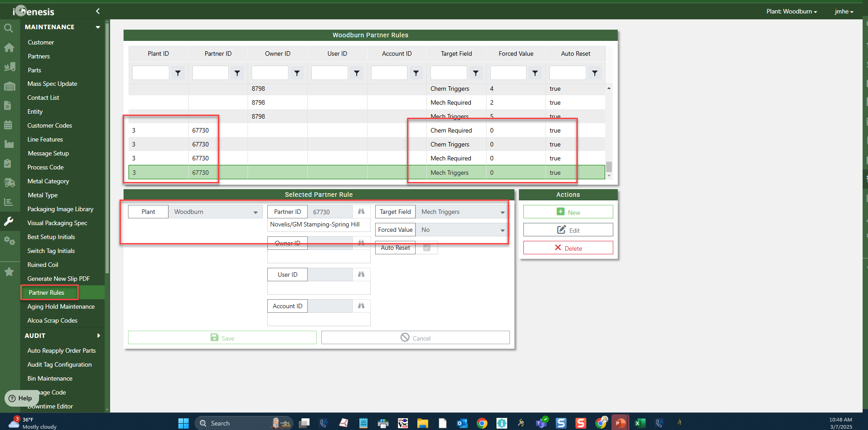Viewport: 868px width, 430px height.
Task: Look up Account ID with binoculars icon
Action: coord(361,306)
